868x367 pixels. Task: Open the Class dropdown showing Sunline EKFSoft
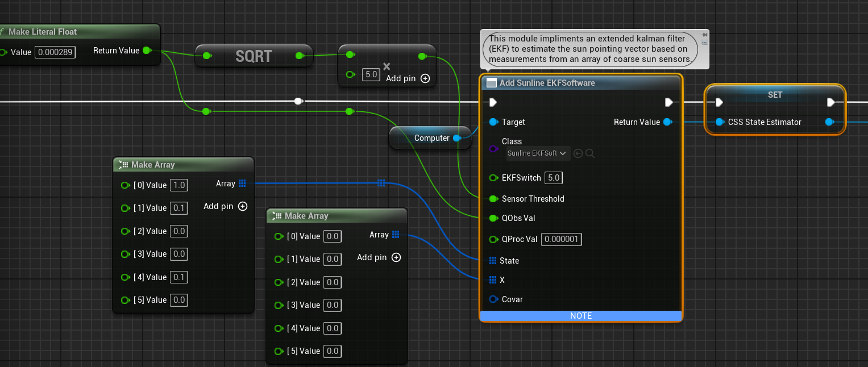click(538, 153)
